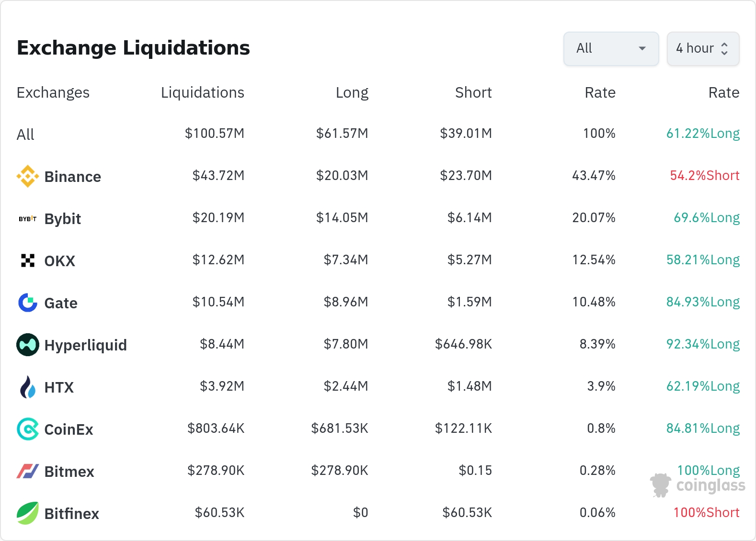
Task: Sort by Short column header
Action: click(473, 92)
